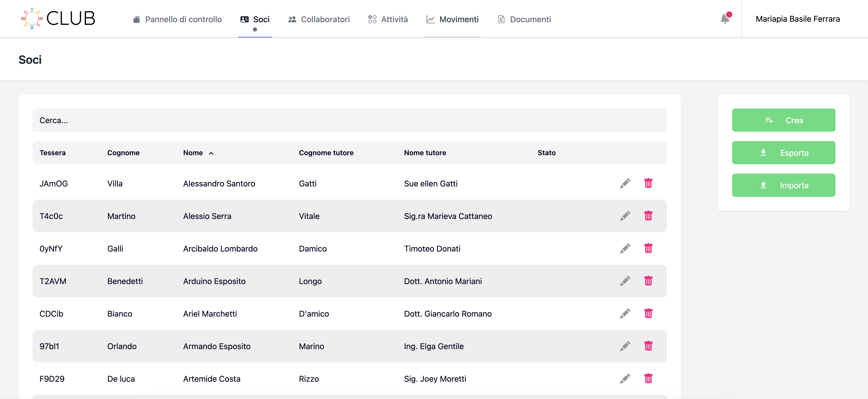Edit member Artemide Costa with pencil icon

coord(625,378)
